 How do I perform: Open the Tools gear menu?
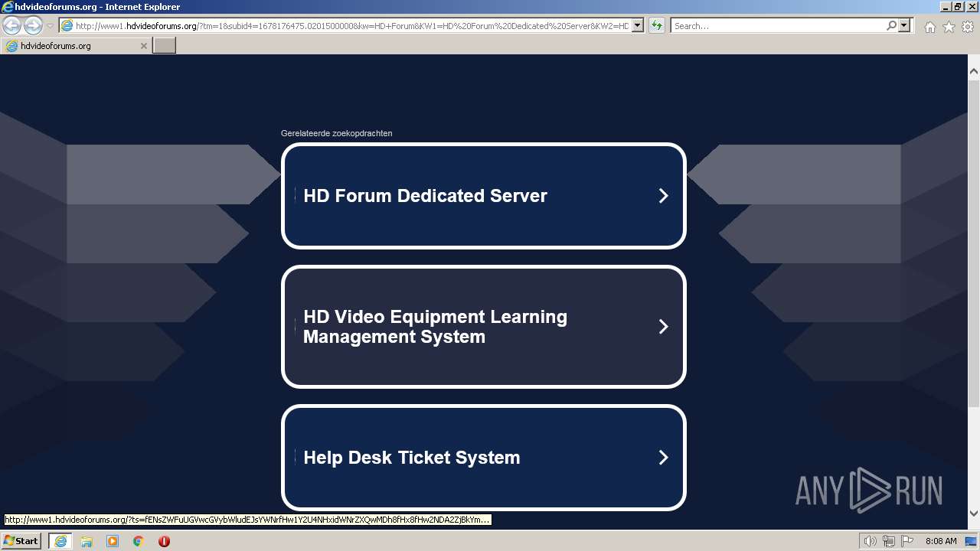click(x=968, y=27)
